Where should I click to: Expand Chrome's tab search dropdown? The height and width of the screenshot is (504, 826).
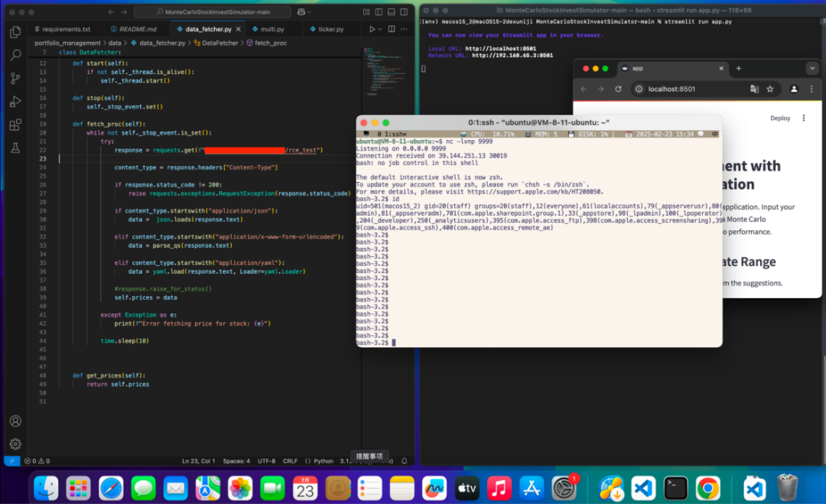(x=811, y=69)
